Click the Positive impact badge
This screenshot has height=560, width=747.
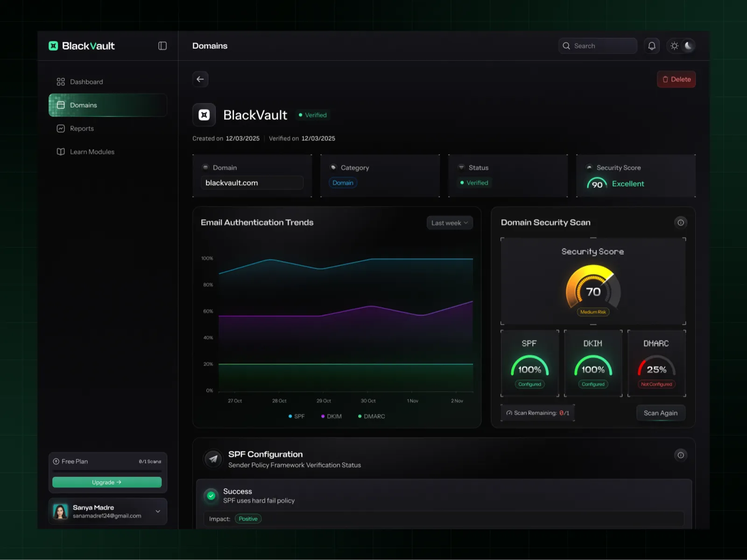tap(248, 519)
